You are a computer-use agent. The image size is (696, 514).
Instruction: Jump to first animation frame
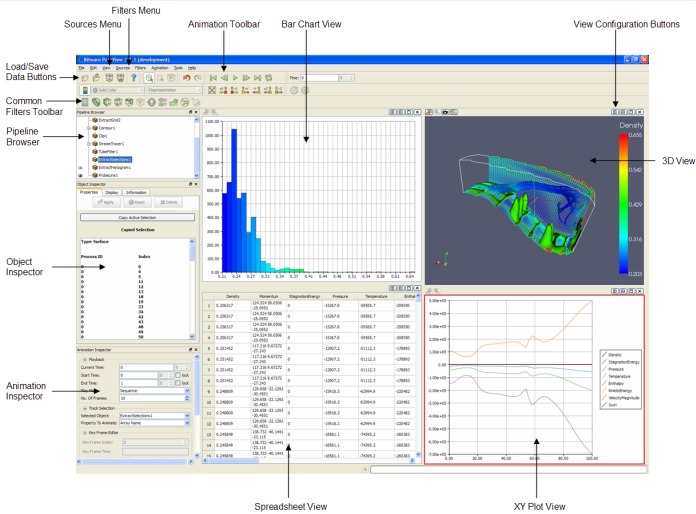pyautogui.click(x=212, y=77)
